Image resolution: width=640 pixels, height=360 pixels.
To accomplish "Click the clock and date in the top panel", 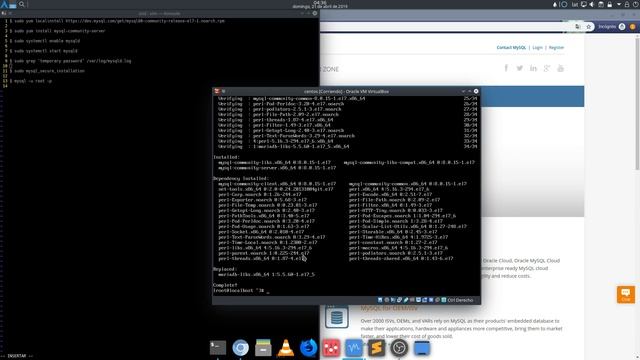I will coord(320,4).
